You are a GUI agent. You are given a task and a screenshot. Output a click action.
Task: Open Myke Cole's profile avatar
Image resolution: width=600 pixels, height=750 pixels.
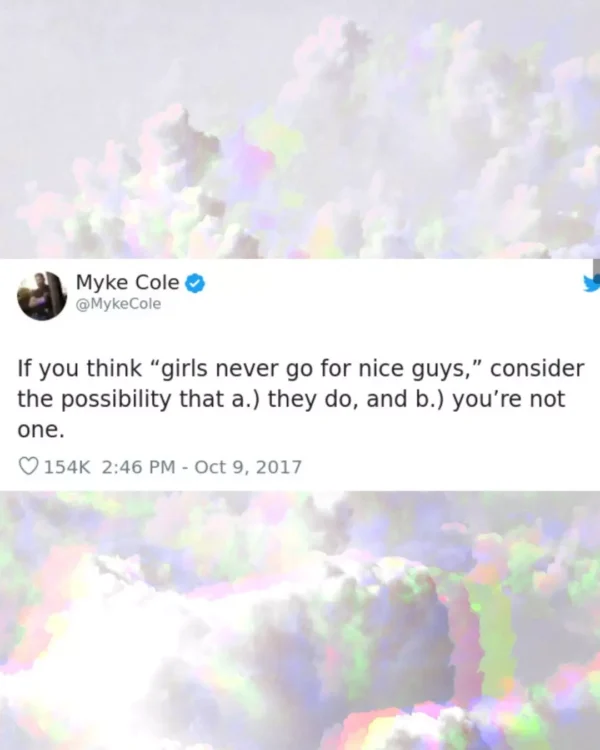point(42,296)
